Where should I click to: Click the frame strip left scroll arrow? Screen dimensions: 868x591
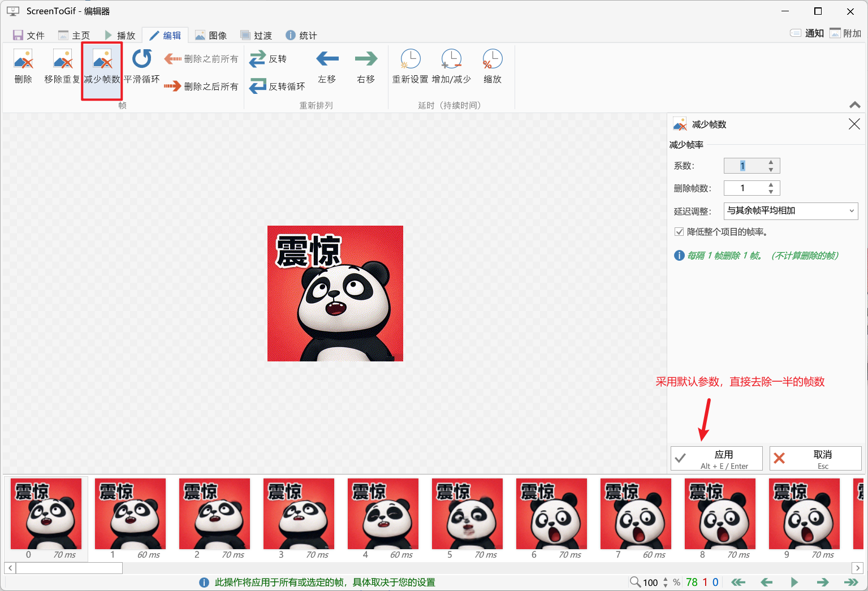coord(10,568)
